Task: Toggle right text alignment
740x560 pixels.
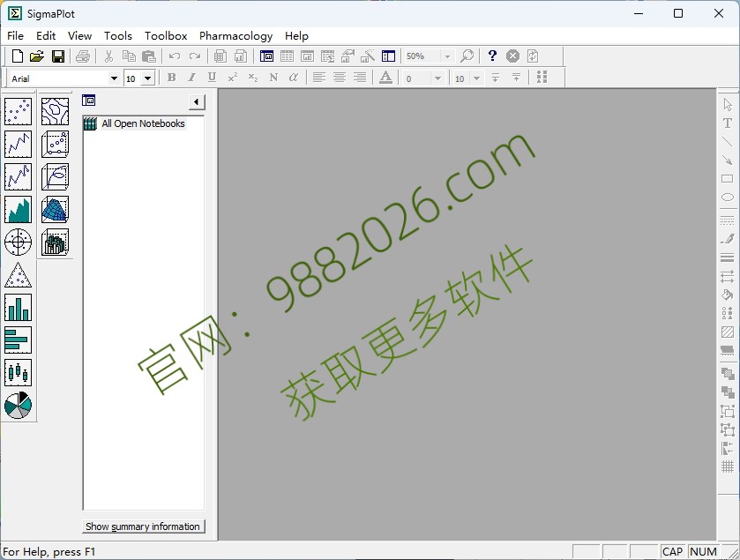Action: tap(360, 78)
